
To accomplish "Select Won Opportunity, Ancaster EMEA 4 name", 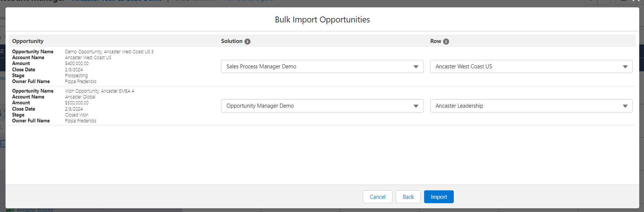I will [100, 91].
